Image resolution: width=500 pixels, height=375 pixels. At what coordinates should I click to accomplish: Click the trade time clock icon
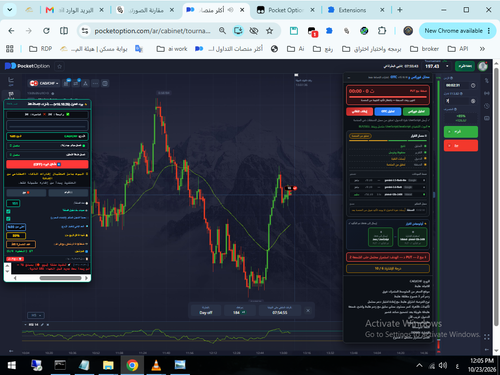pos(473,86)
